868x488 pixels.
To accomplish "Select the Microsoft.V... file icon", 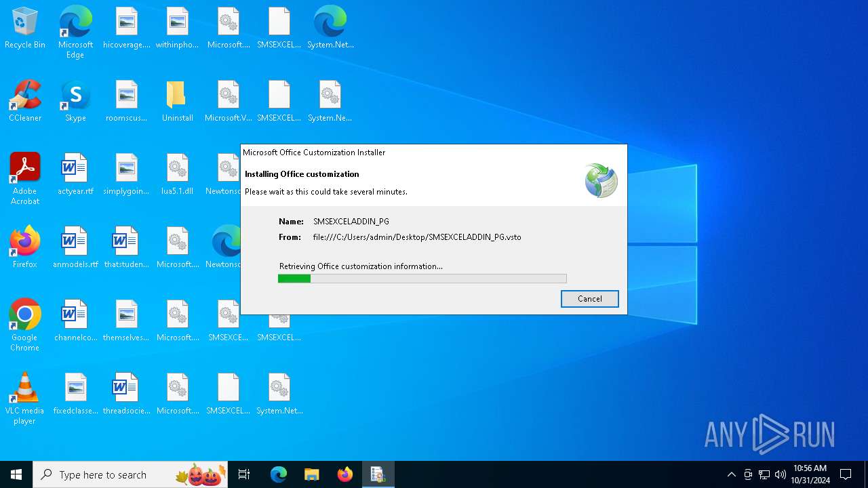I will 229,102.
